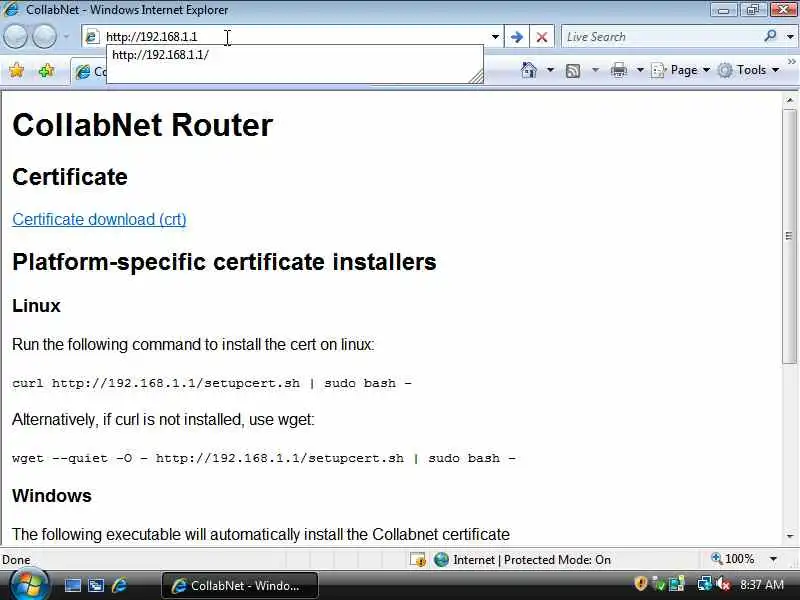Click the network connection tray icon
Viewport: 800px width, 600px height.
click(x=704, y=584)
